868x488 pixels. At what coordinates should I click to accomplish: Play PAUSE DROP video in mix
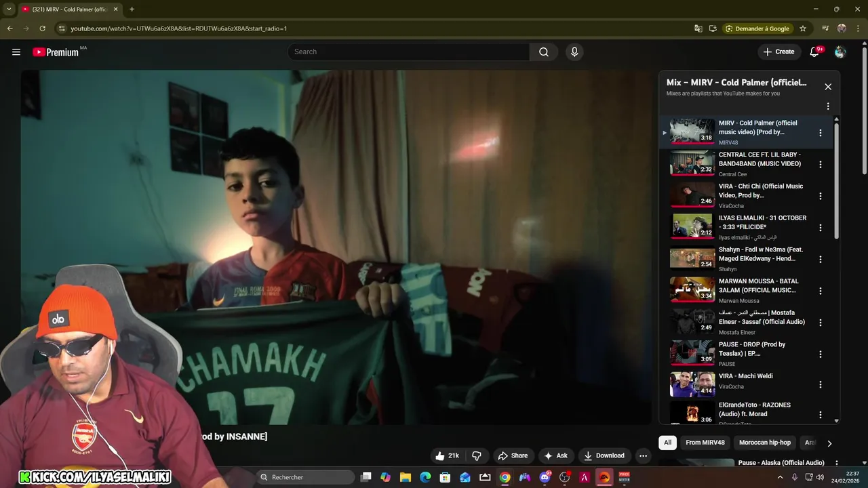692,353
